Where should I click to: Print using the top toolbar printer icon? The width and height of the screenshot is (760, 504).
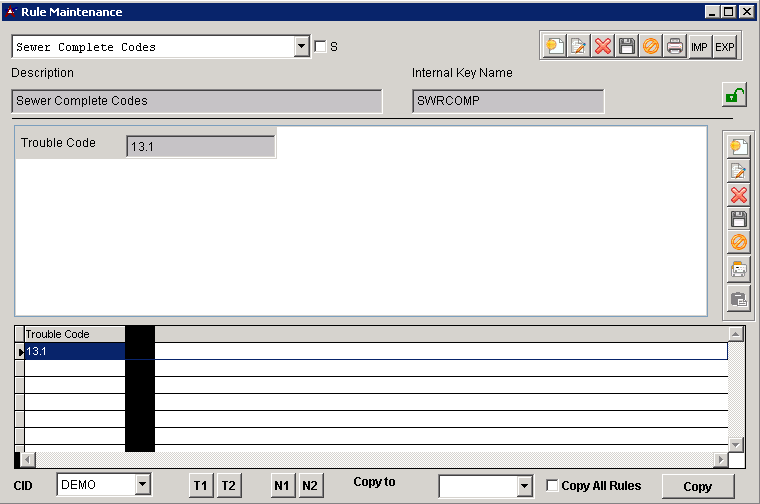[676, 47]
